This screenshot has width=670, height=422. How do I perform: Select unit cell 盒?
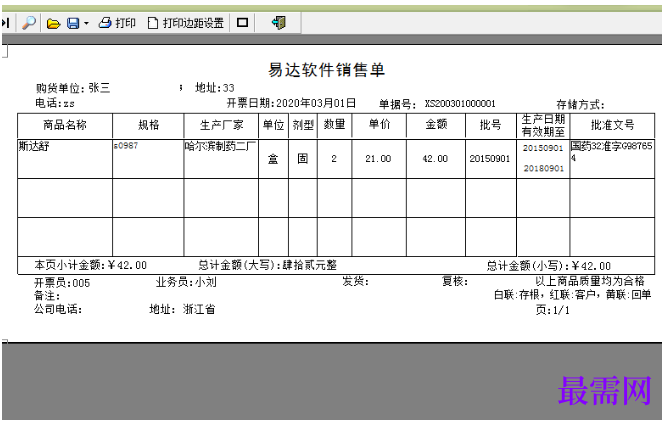pyautogui.click(x=273, y=159)
